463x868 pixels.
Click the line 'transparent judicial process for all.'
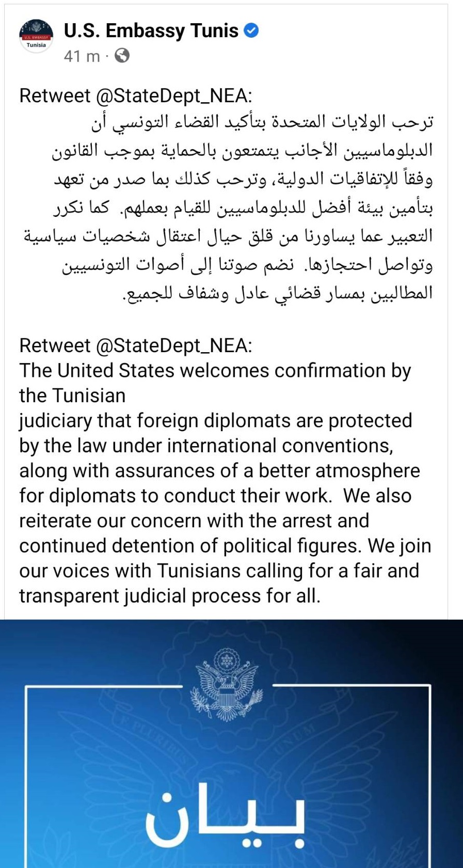tap(170, 596)
